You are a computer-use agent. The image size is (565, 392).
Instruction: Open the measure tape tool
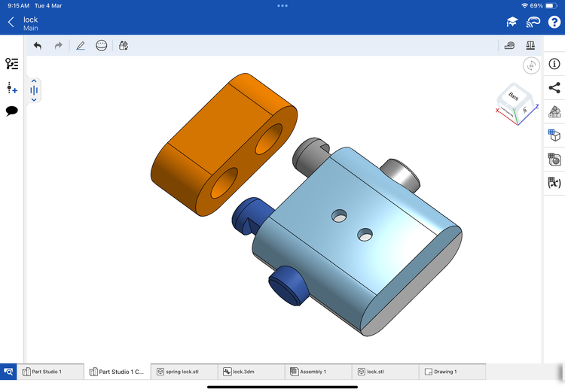[510, 46]
